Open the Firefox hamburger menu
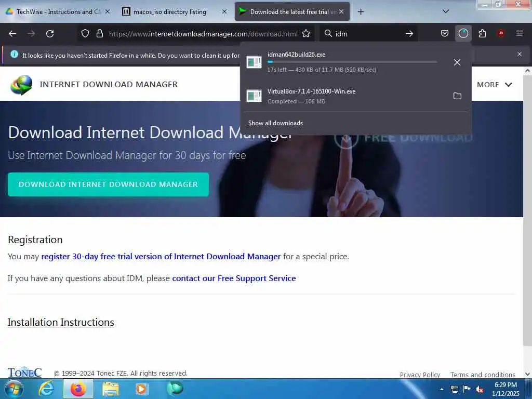Image resolution: width=532 pixels, height=399 pixels. pos(520,33)
